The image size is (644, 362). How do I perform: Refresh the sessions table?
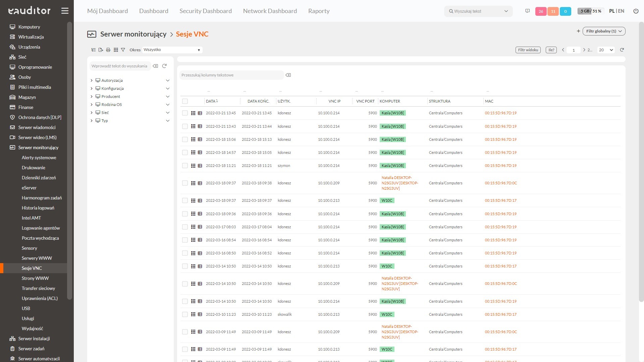(622, 50)
